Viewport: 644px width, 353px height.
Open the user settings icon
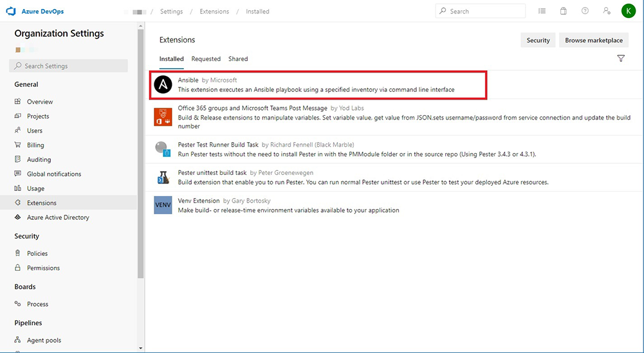[x=607, y=11]
